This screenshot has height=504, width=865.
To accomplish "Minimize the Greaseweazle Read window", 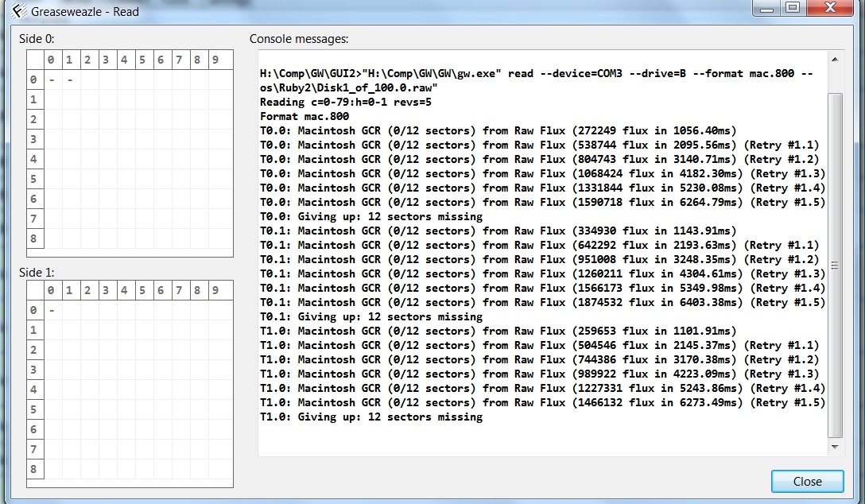I will [x=766, y=8].
